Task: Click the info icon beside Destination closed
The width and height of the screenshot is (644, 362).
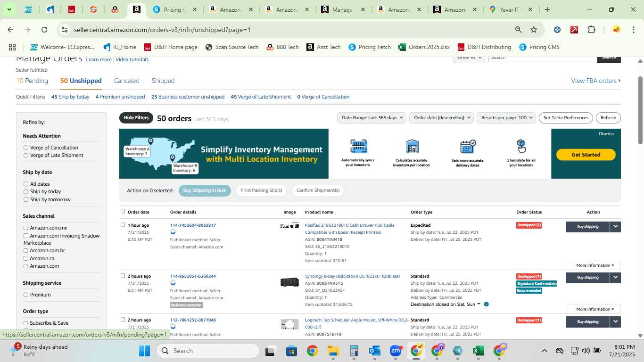Action: 486,304
